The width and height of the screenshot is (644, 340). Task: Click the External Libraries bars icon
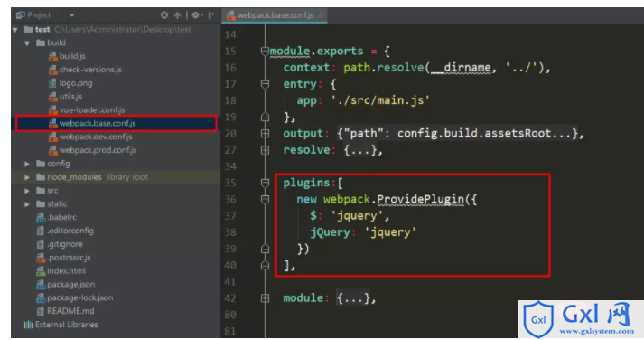pyautogui.click(x=28, y=325)
